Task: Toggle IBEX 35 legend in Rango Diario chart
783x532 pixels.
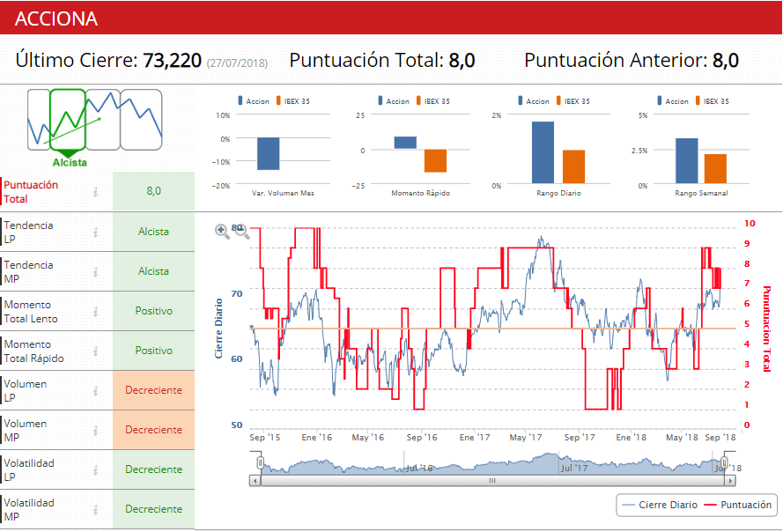Action: tap(572, 101)
